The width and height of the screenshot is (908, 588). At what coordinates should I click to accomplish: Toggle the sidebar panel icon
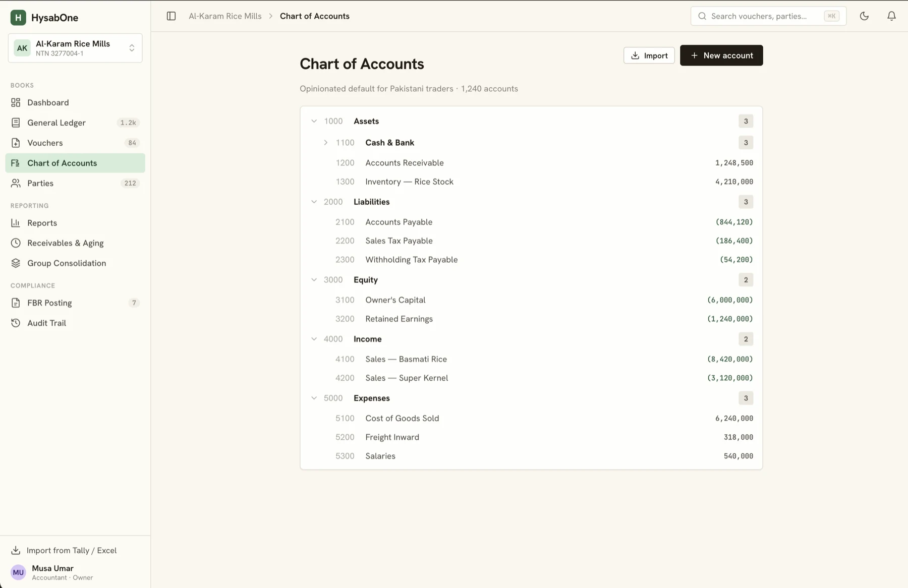point(171,16)
